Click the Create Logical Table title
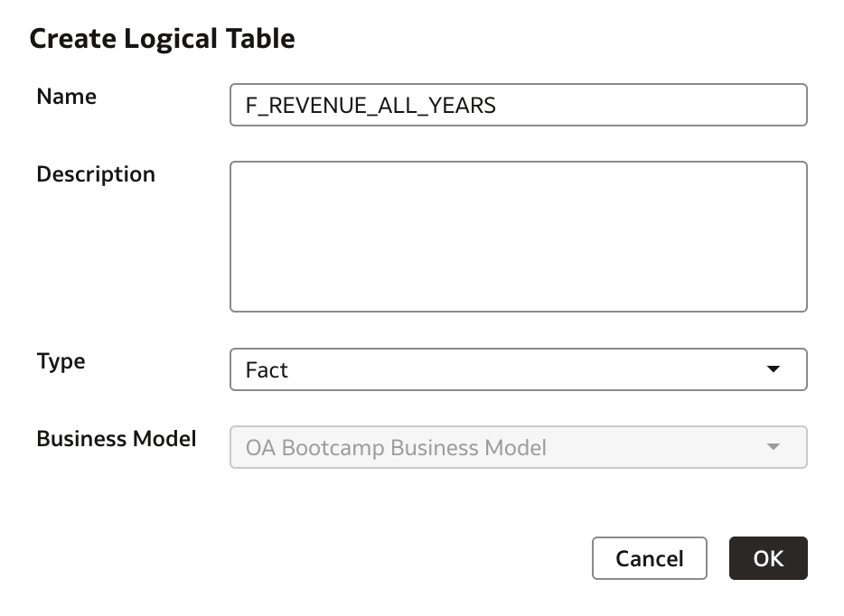 click(x=162, y=39)
